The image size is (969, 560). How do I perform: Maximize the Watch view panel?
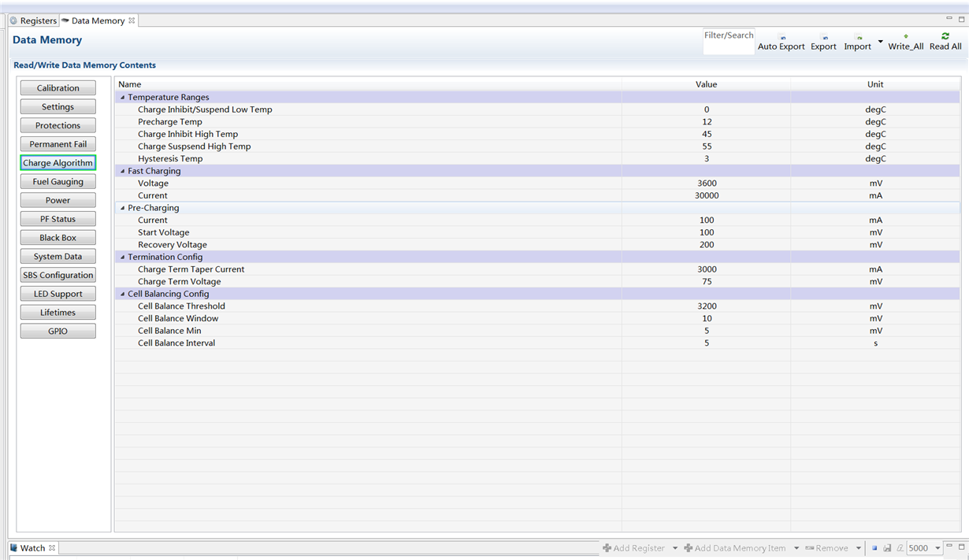pos(961,547)
